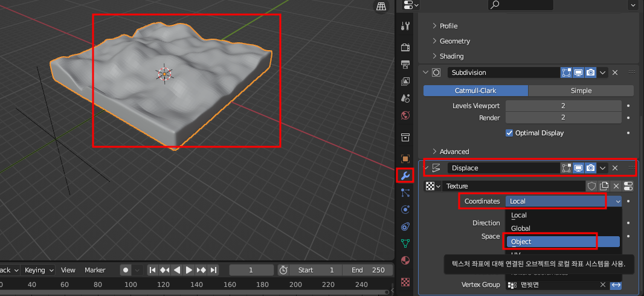Toggle Subdivision edit mode display
Image resolution: width=644 pixels, height=296 pixels.
pos(567,72)
